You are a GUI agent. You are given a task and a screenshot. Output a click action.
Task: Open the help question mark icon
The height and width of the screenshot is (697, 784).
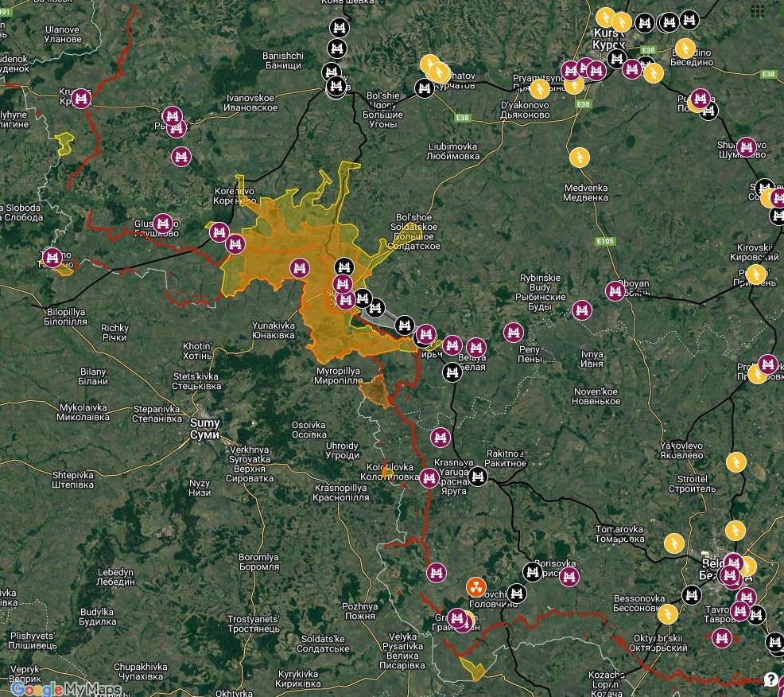pyautogui.click(x=771, y=679)
